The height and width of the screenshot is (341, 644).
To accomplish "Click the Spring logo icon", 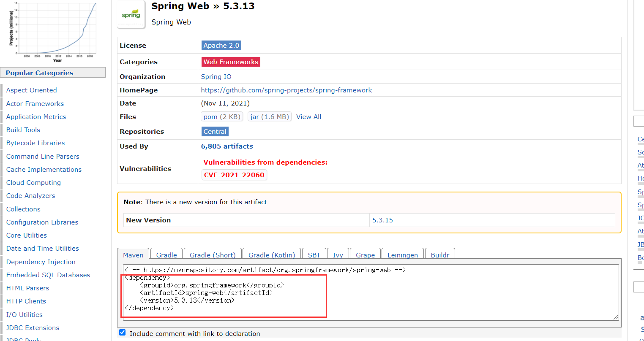I will 131,14.
